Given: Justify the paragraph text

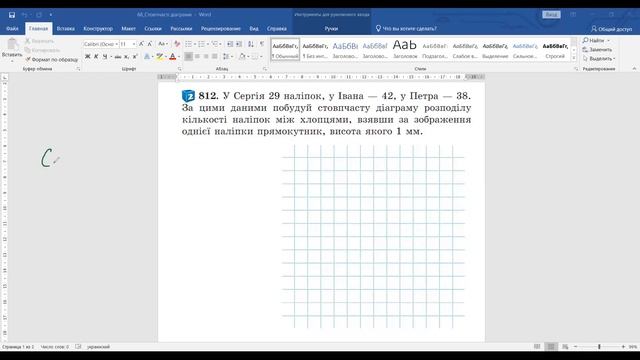Looking at the screenshot, I should pyautogui.click(x=214, y=56).
